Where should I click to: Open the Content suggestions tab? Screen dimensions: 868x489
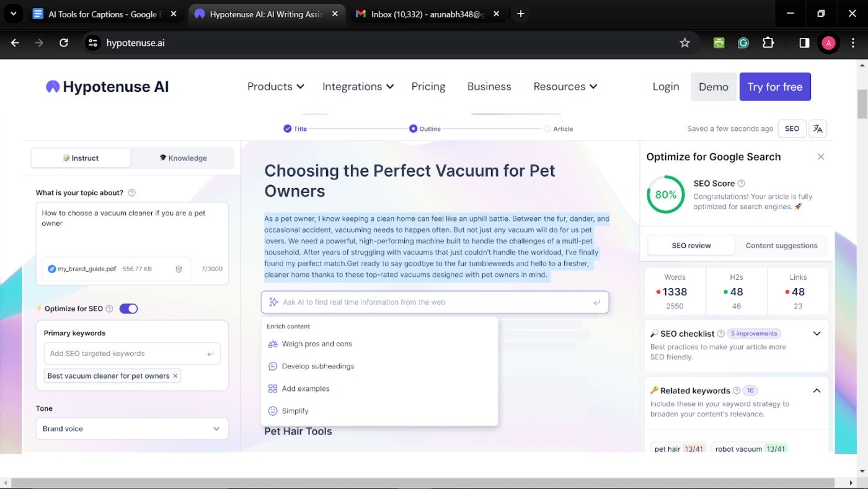coord(781,246)
